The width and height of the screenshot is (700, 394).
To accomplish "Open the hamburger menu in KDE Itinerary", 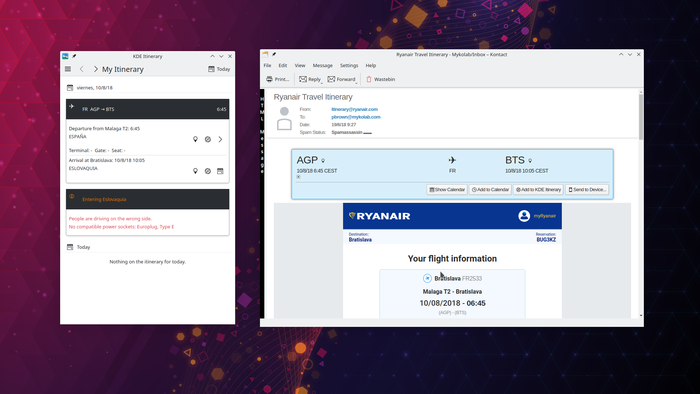I will (68, 69).
